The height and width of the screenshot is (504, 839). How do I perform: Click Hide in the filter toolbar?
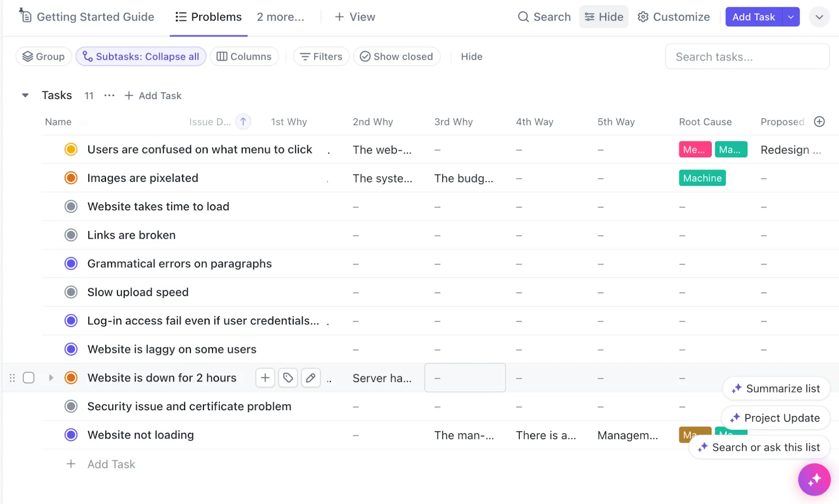point(471,57)
